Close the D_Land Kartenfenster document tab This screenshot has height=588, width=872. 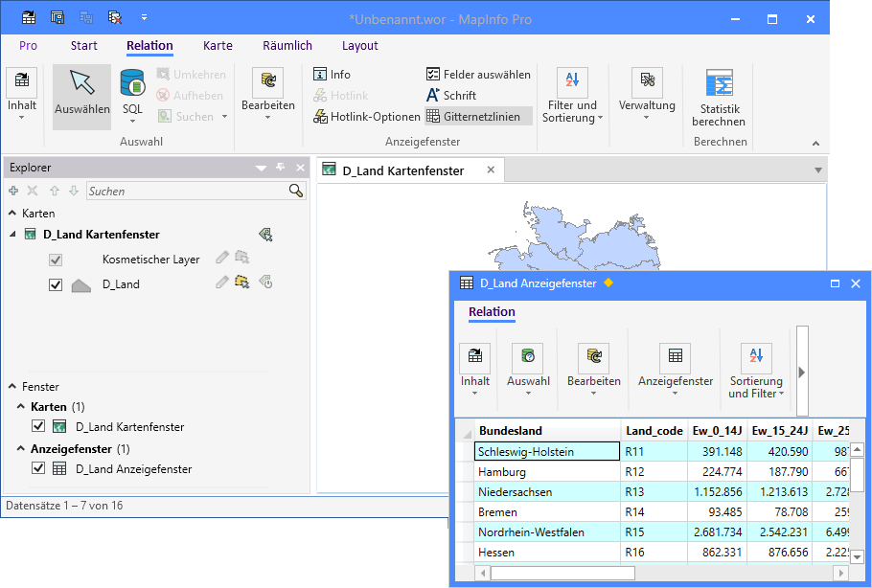491,170
